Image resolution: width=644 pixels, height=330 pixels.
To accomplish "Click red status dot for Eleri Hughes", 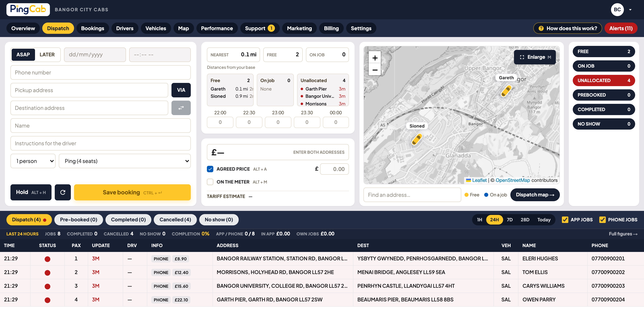I will tap(47, 259).
